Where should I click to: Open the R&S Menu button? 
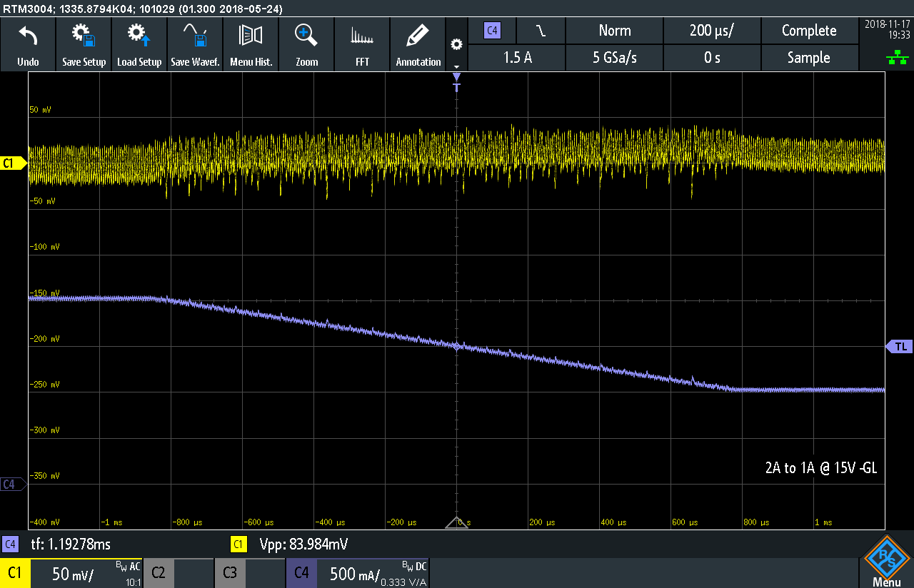click(886, 562)
